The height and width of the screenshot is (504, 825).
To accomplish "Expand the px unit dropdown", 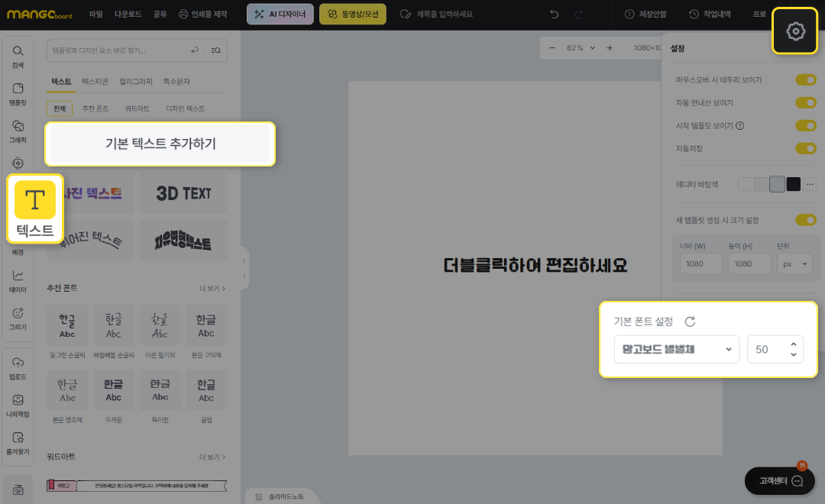I will (794, 264).
